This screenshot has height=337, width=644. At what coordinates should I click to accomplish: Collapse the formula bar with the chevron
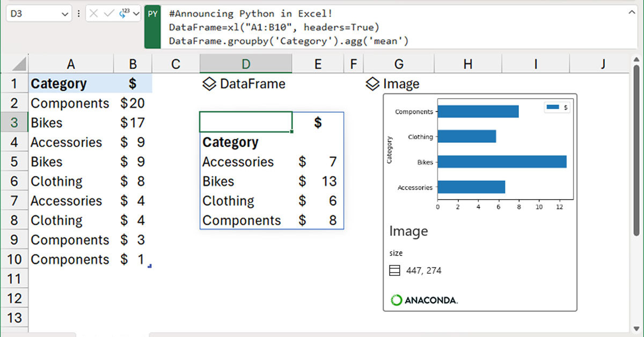coord(631,13)
